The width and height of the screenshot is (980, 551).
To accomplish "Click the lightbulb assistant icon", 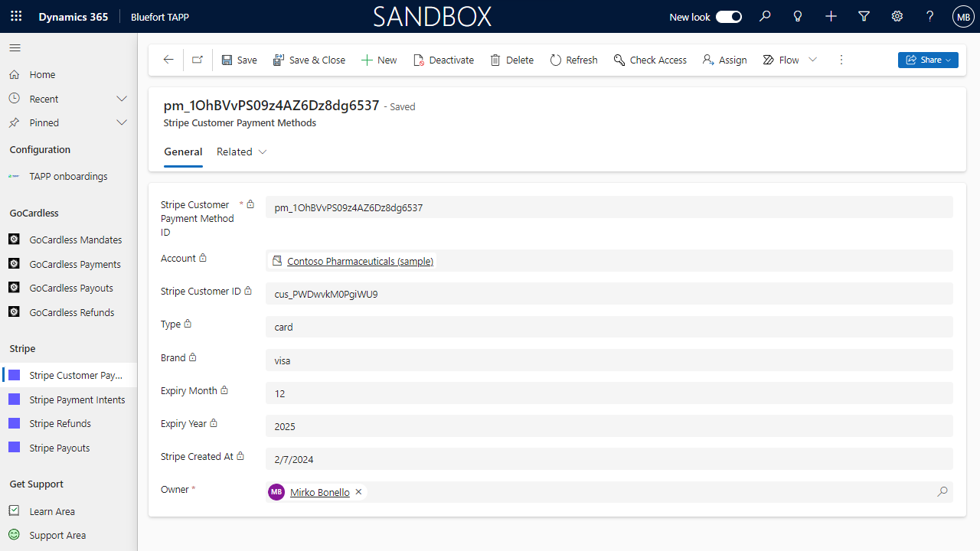I will click(x=798, y=17).
